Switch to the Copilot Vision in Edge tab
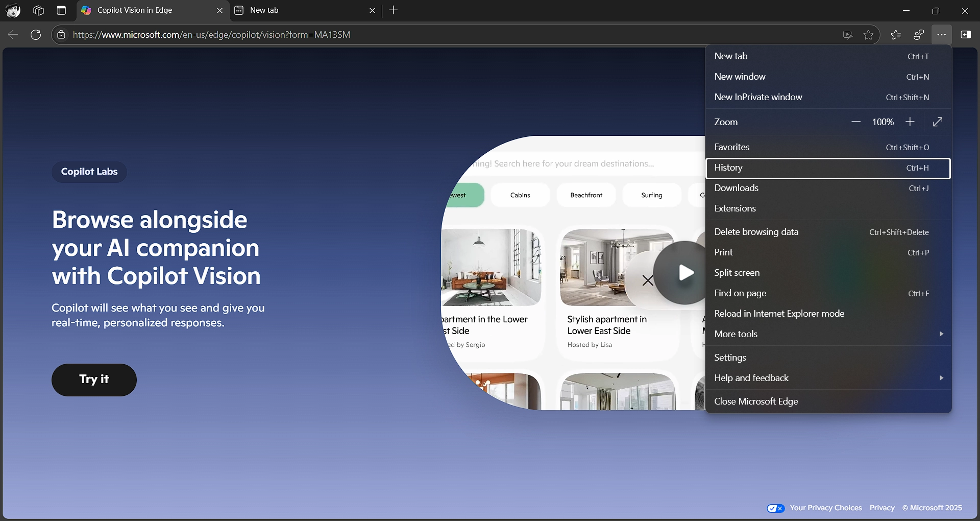The height and width of the screenshot is (521, 980). pos(153,10)
